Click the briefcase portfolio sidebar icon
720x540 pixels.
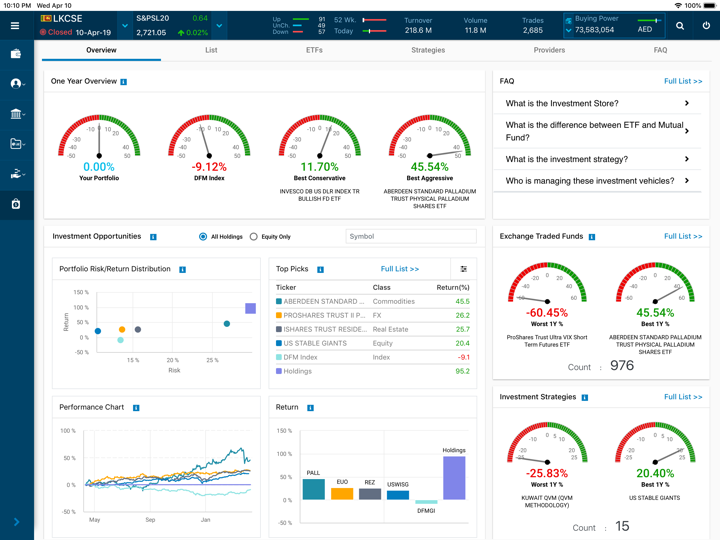click(x=16, y=54)
